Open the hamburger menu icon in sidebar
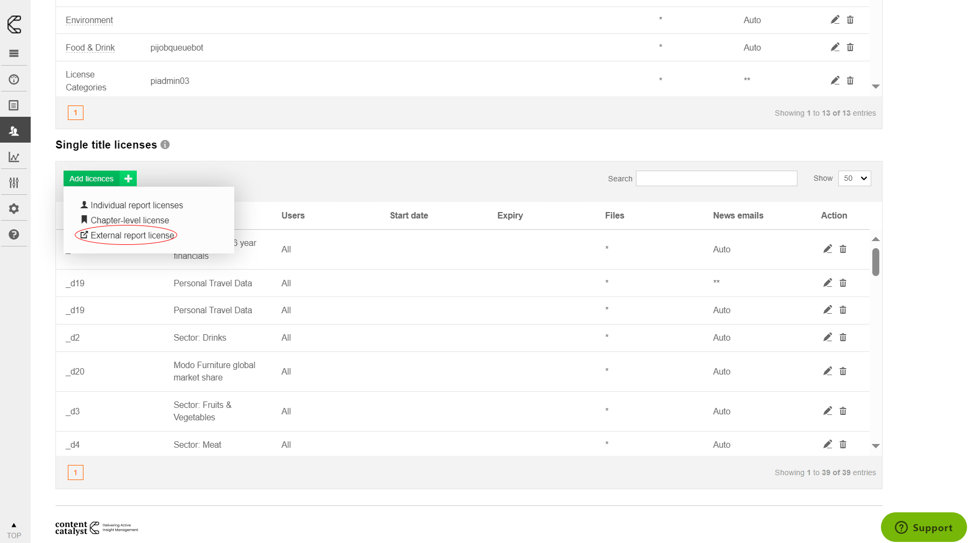Screen dimensions: 980x543 click(14, 53)
